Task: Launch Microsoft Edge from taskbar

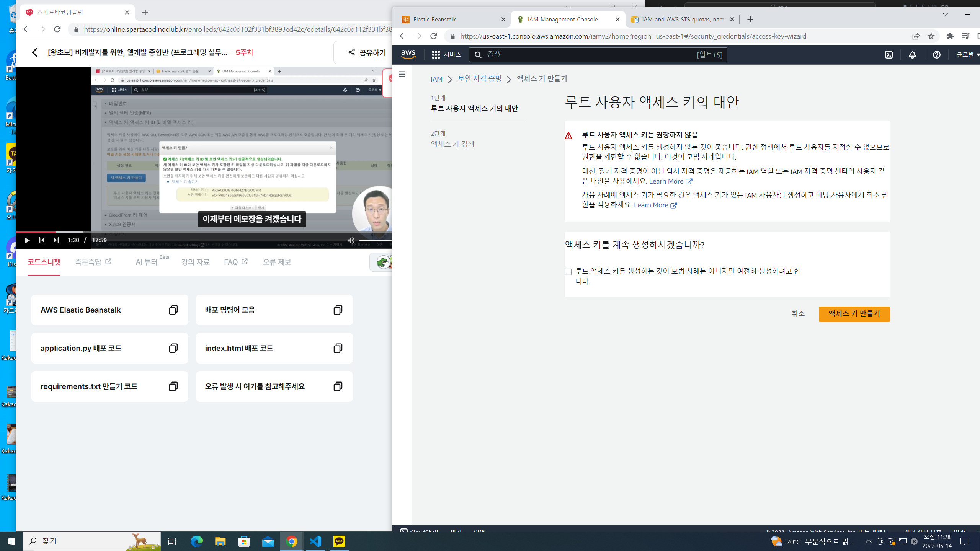Action: 197,541
